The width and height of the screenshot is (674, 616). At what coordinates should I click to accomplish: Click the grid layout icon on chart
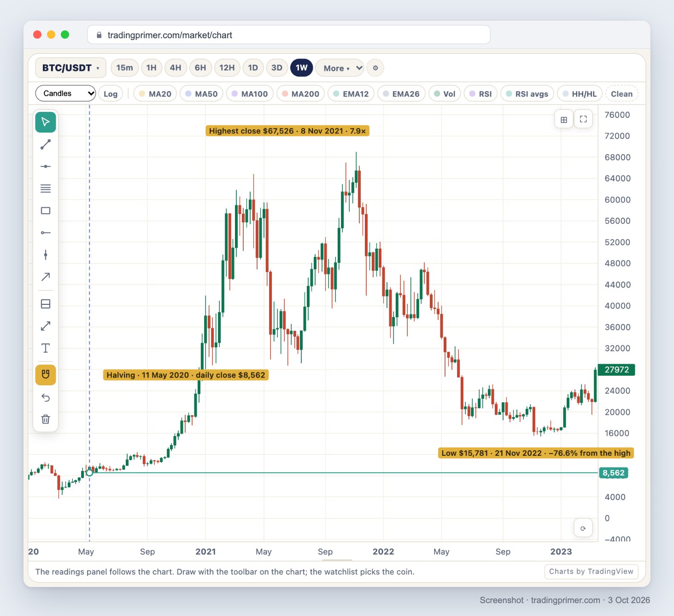pyautogui.click(x=564, y=120)
